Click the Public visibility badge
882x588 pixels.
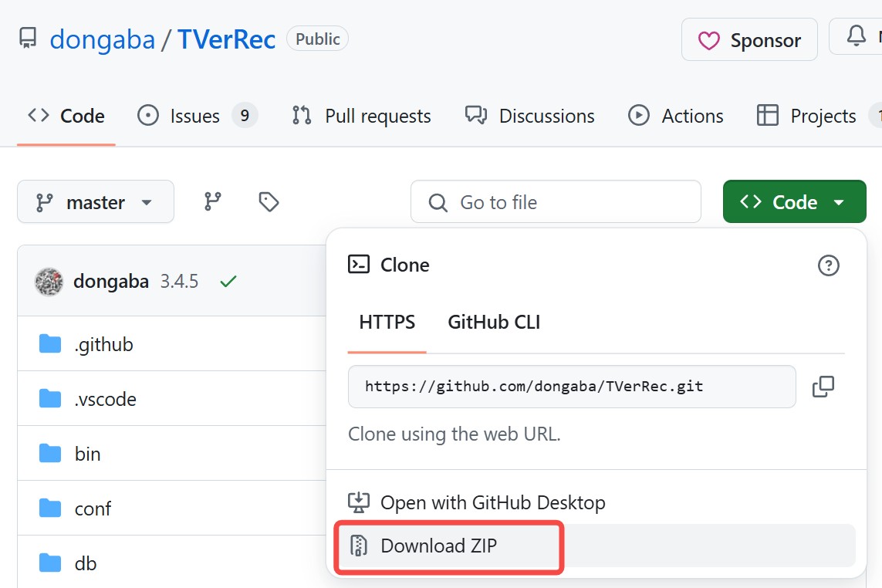click(x=317, y=39)
